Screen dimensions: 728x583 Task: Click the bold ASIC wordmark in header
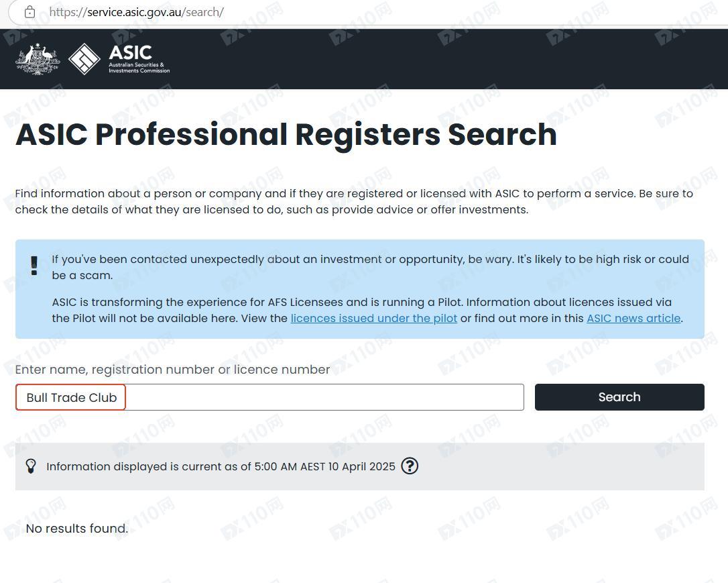pyautogui.click(x=131, y=52)
